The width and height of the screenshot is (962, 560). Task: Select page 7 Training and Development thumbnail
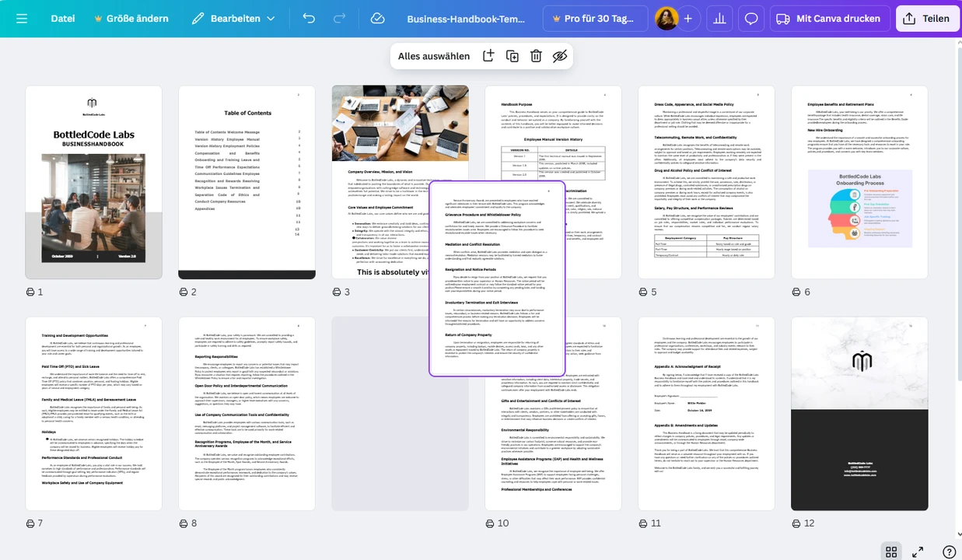point(93,414)
